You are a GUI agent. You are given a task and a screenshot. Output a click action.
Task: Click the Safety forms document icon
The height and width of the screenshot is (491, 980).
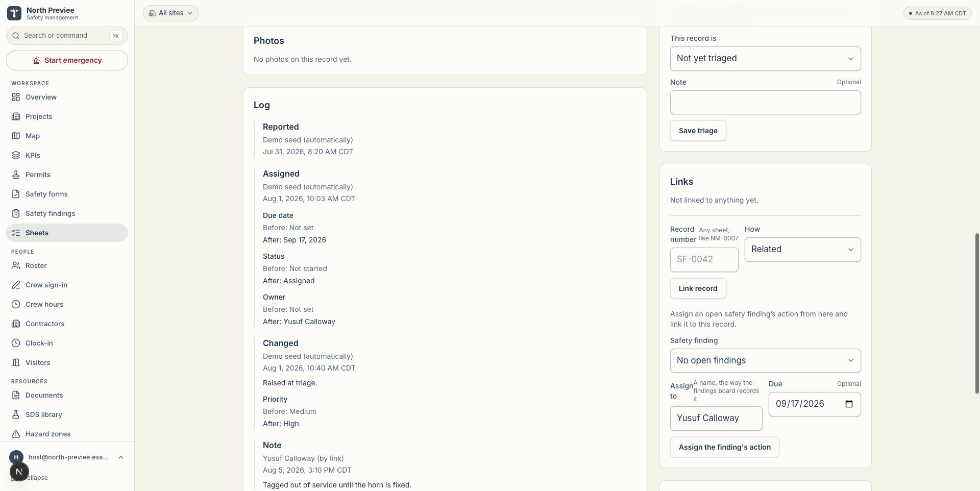coord(16,194)
